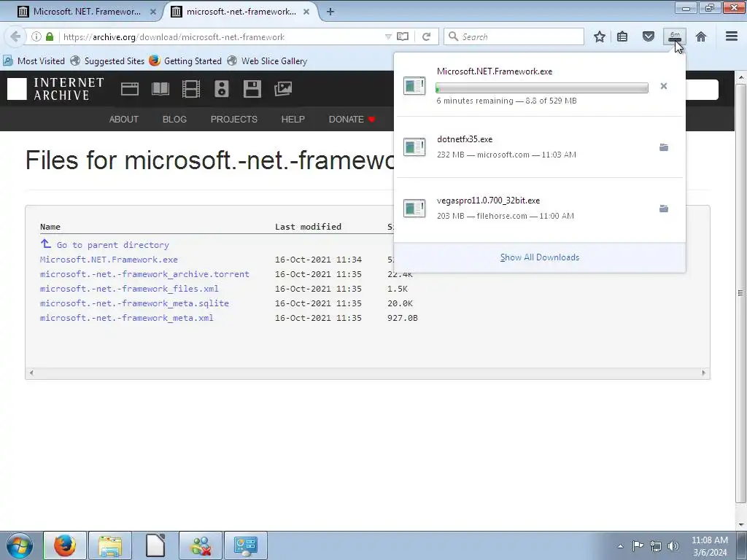Open the Firefox hamburger menu
Viewport: 747px width, 560px height.
click(x=732, y=36)
